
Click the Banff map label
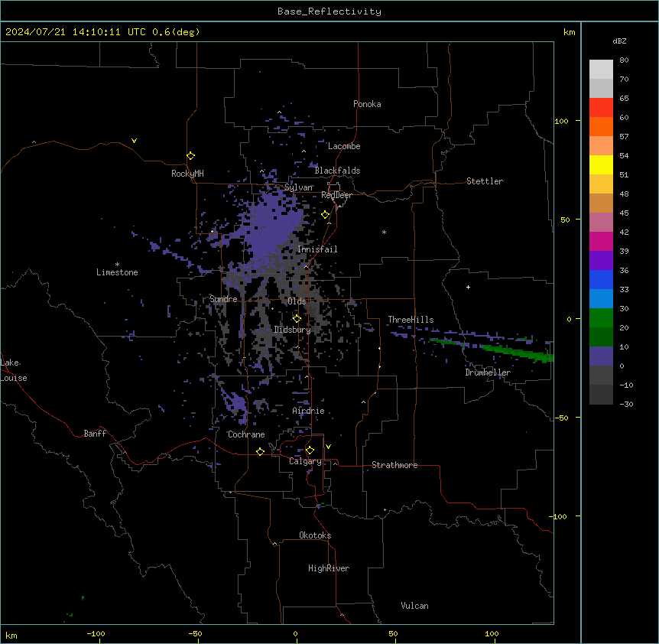click(95, 434)
